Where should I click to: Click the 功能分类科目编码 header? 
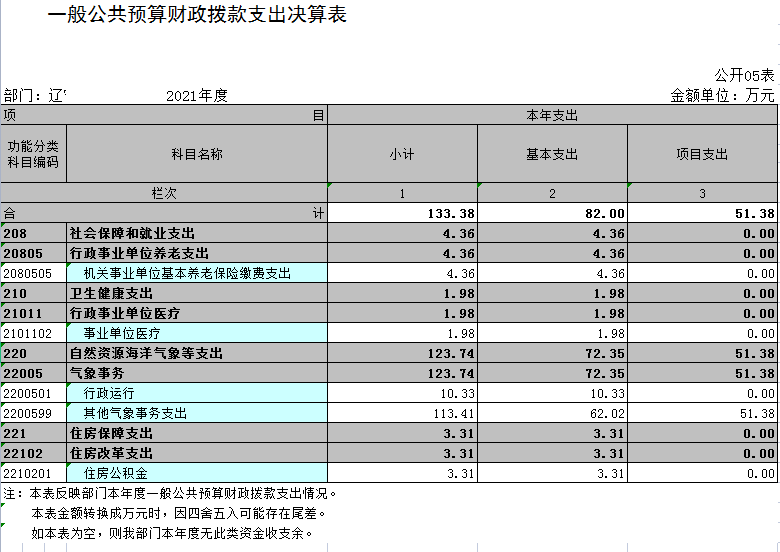click(33, 154)
